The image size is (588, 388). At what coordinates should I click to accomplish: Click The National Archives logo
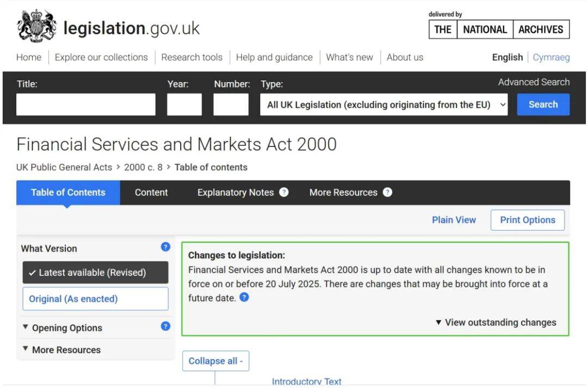click(499, 29)
